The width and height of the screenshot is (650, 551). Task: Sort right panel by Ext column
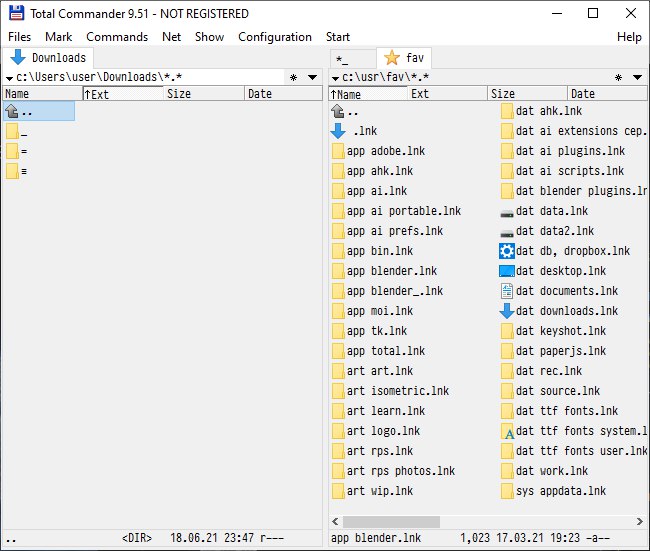[447, 94]
